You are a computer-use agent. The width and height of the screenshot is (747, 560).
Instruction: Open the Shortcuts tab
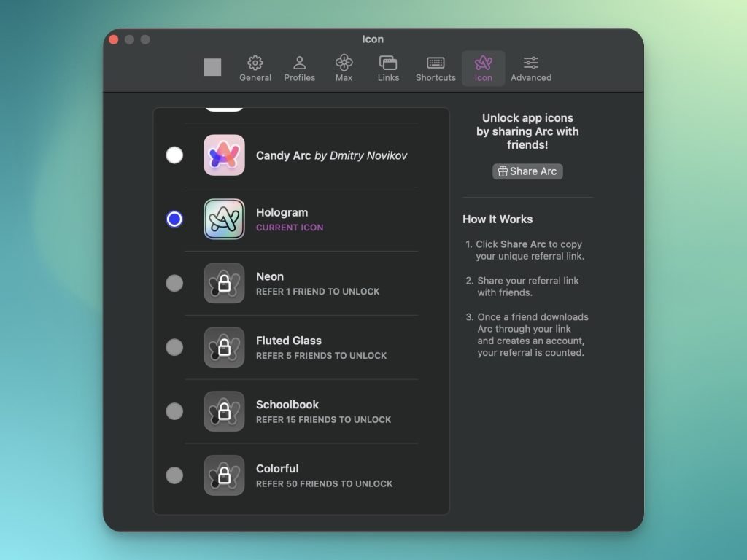pyautogui.click(x=436, y=69)
